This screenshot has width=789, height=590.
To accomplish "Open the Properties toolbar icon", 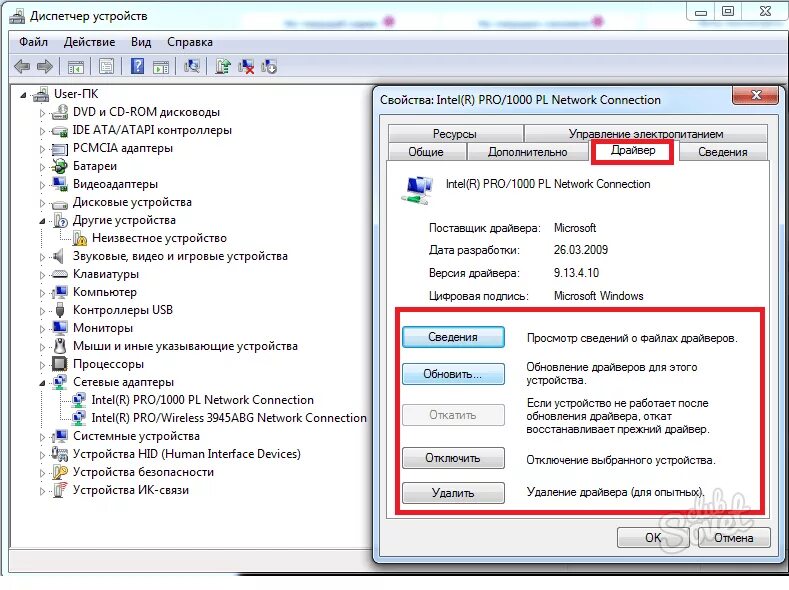I will 107,66.
